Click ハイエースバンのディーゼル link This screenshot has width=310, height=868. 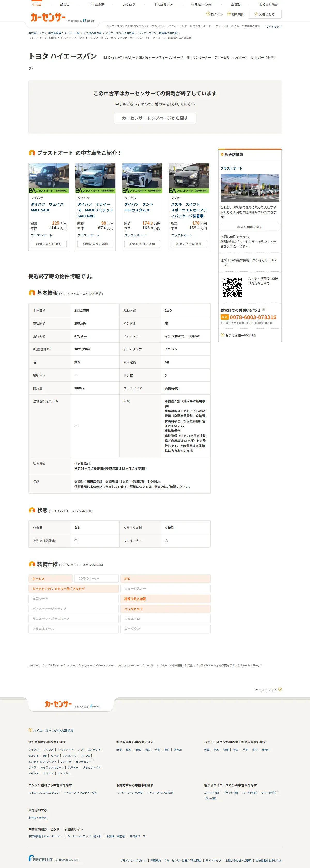(81, 792)
